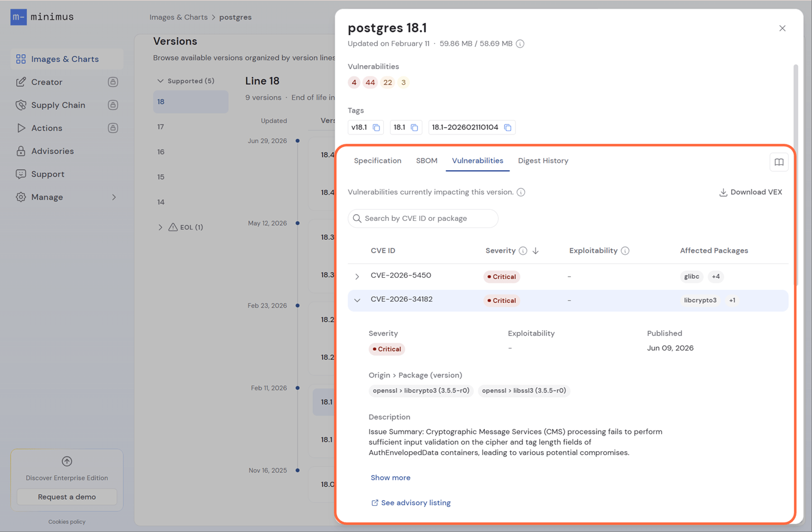Click the Severity column info icon

coord(523,251)
